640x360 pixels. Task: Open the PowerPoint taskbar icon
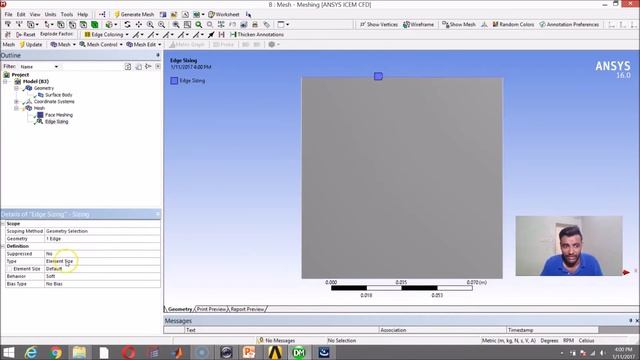click(x=249, y=352)
